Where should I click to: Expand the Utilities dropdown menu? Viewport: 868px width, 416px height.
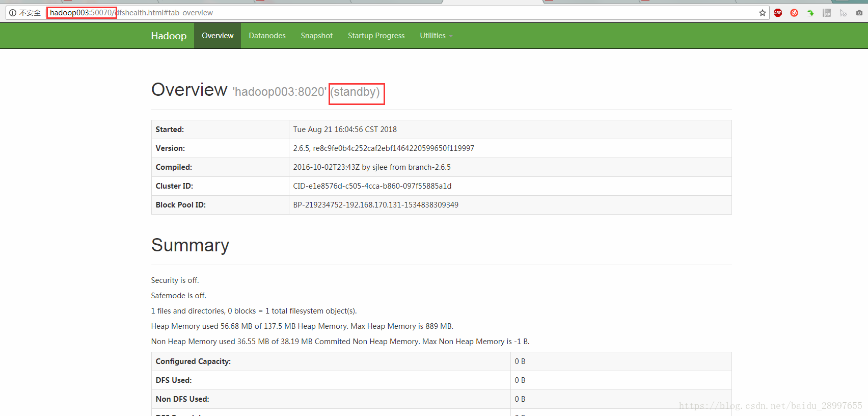pos(436,36)
